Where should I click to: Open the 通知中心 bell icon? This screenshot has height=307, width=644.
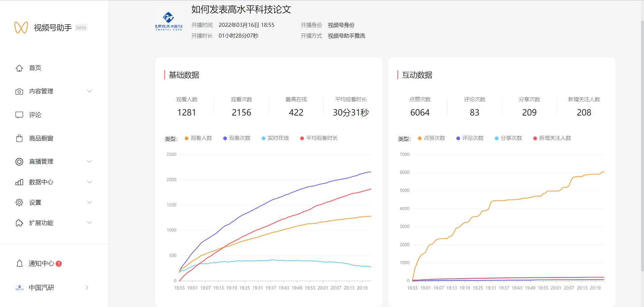[x=19, y=264]
